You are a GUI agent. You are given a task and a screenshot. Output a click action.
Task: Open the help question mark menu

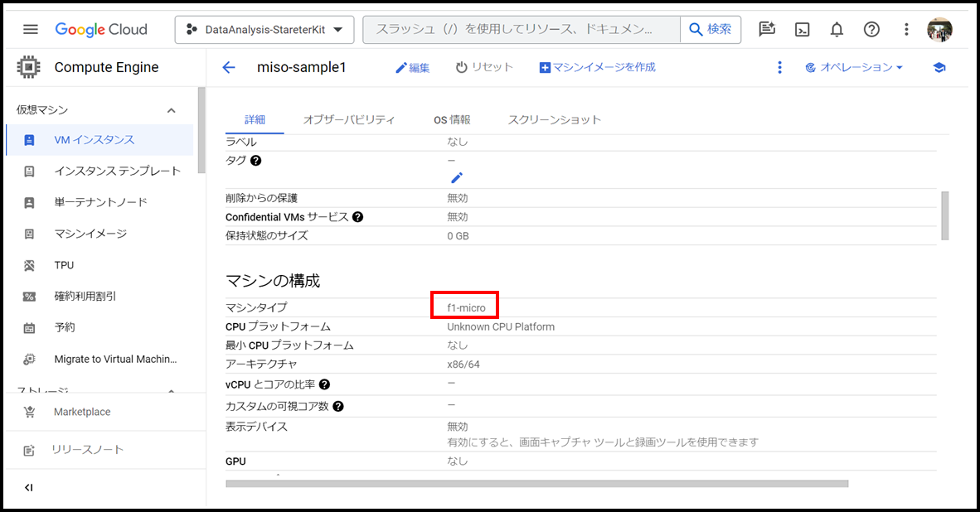pyautogui.click(x=871, y=30)
